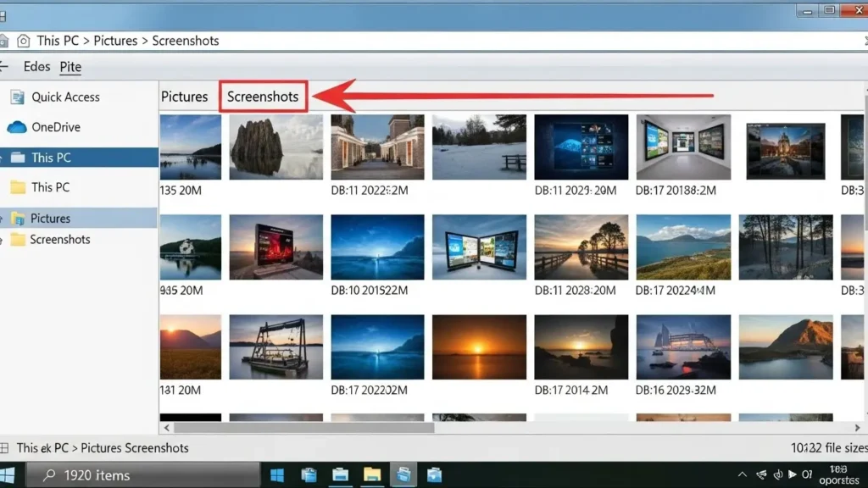Select the OneDrive icon in the sidebar
Screen dimensions: 868x488
[19, 127]
